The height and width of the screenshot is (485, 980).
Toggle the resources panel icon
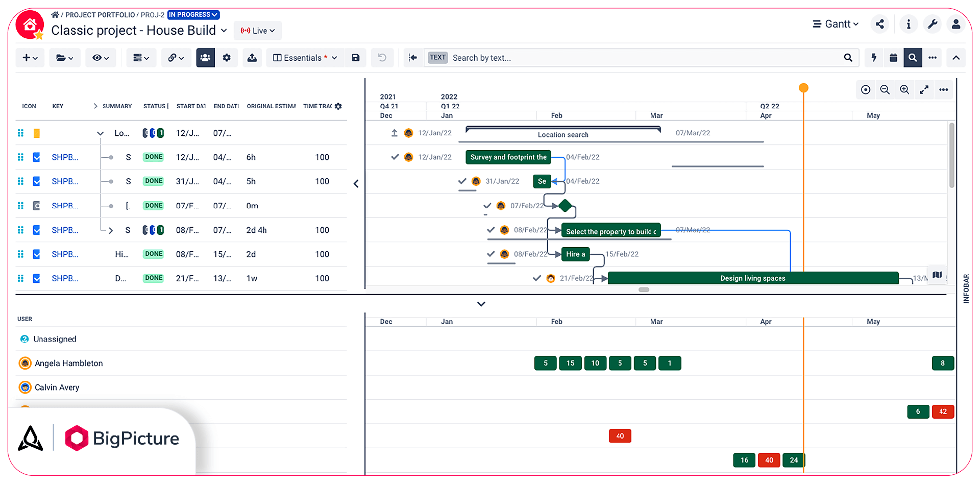coord(205,58)
